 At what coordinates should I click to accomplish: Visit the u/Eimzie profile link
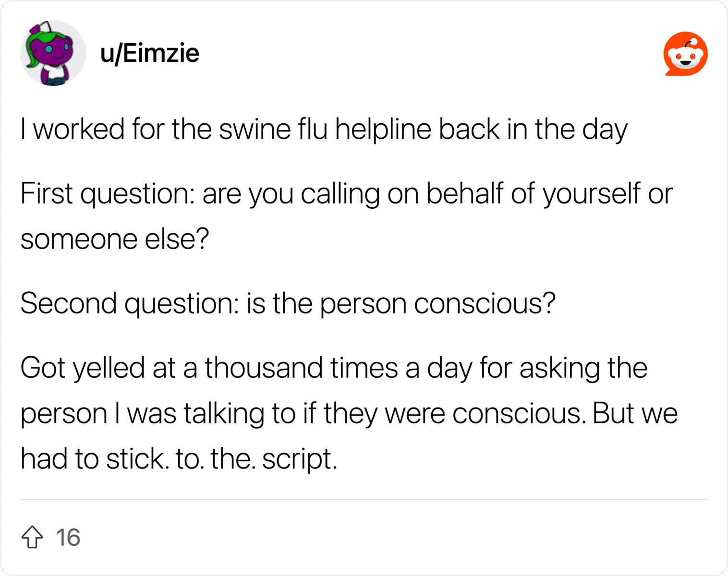(149, 53)
